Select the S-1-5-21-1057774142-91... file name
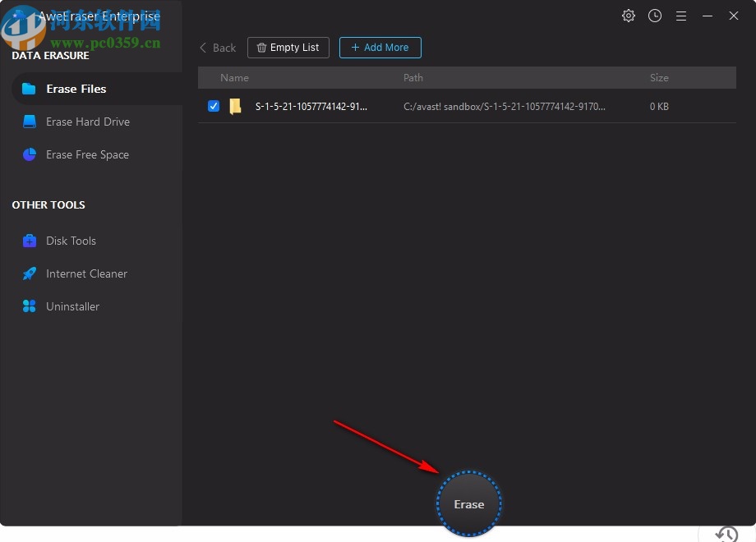 click(311, 107)
